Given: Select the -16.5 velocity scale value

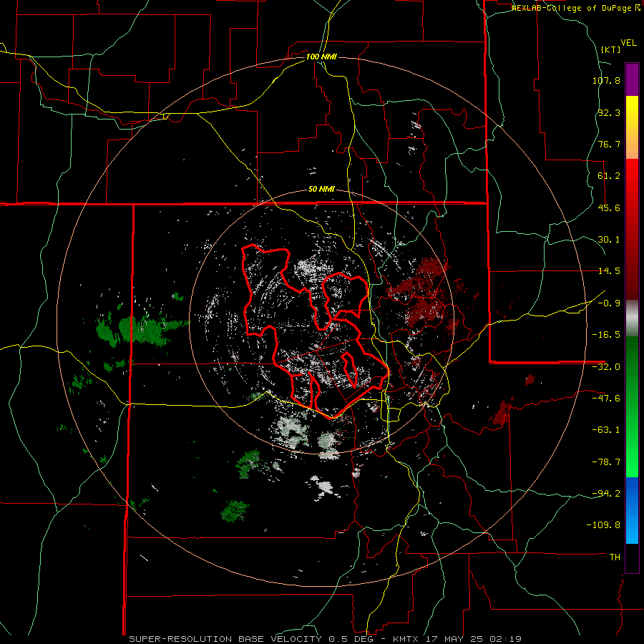Looking at the screenshot, I should (x=606, y=335).
